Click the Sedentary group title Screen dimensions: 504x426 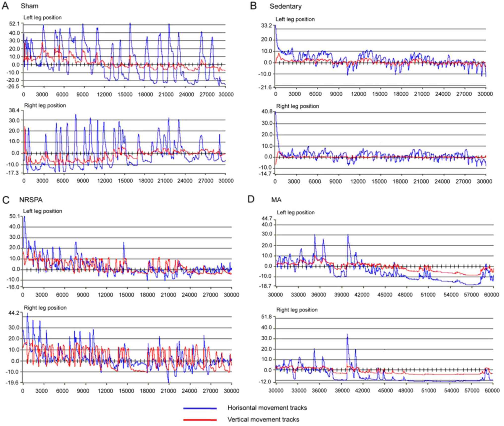tap(285, 6)
